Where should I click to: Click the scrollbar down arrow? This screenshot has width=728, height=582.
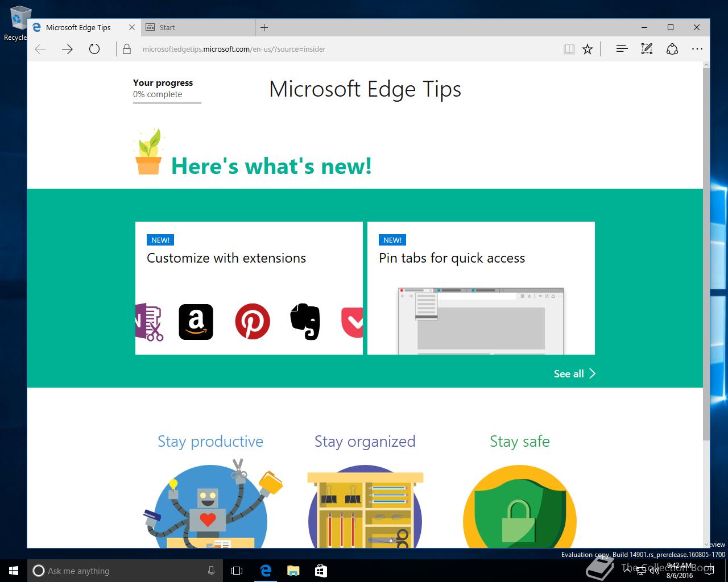[706, 544]
